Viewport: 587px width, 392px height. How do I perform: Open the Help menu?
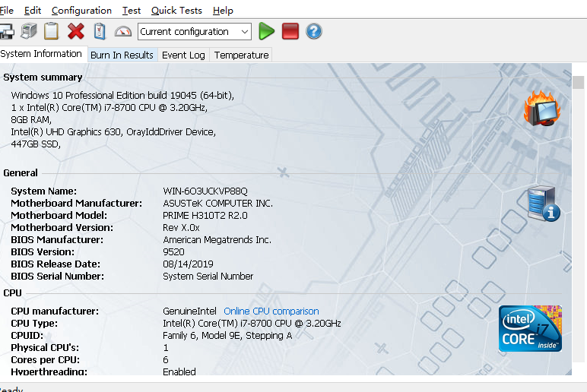coord(223,11)
